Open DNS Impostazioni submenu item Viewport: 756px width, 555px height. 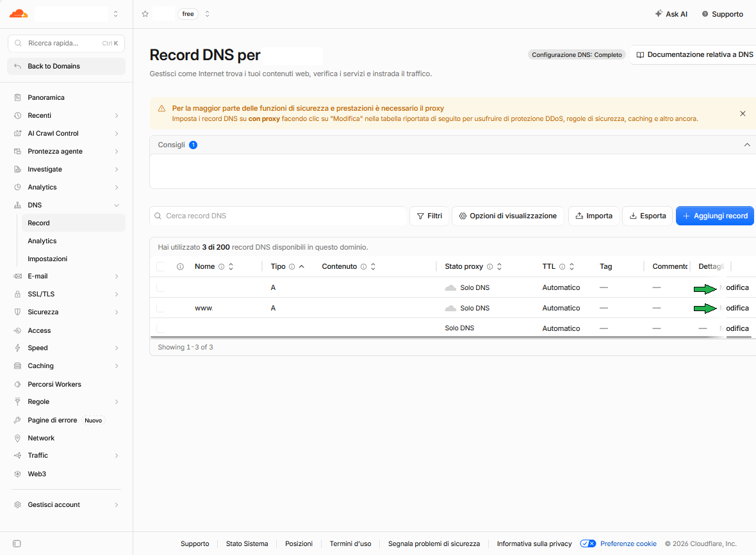[x=47, y=259]
